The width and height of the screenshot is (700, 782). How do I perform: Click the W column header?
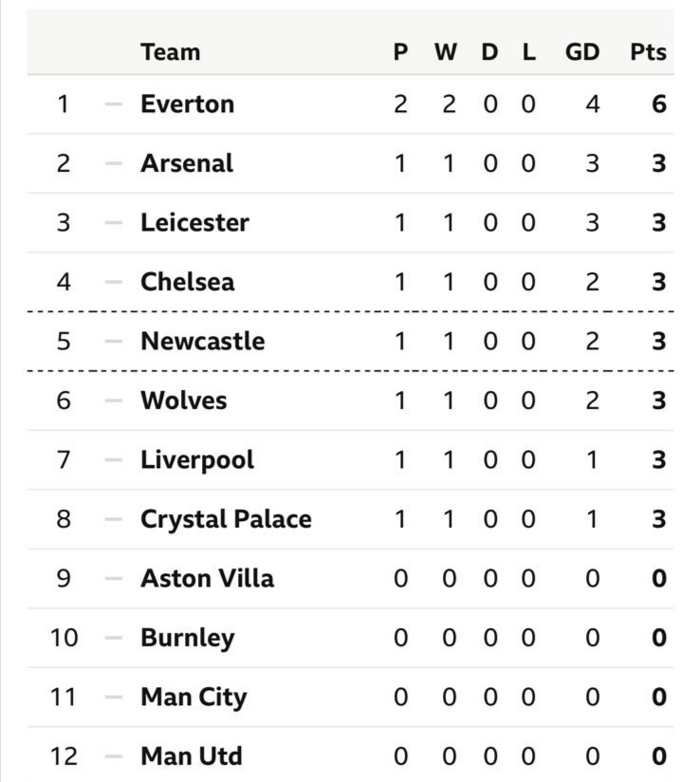point(446,52)
